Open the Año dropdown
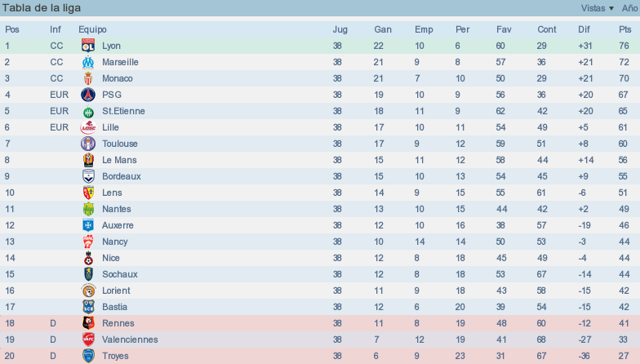The image size is (640, 364). [630, 8]
